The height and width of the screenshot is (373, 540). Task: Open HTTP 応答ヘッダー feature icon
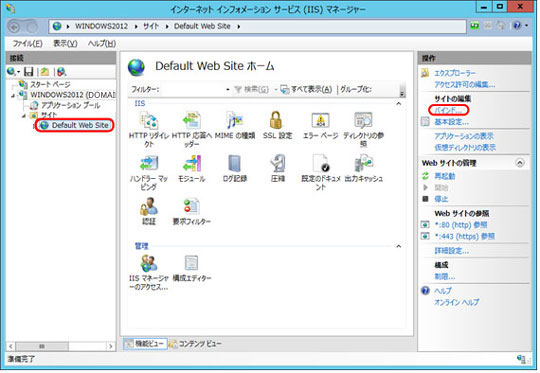point(192,121)
